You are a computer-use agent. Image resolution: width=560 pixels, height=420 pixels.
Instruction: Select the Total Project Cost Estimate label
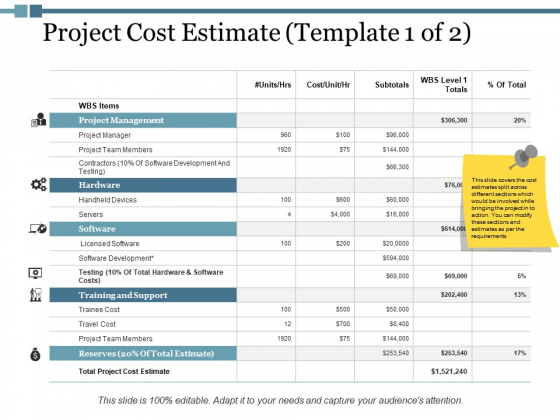[124, 371]
